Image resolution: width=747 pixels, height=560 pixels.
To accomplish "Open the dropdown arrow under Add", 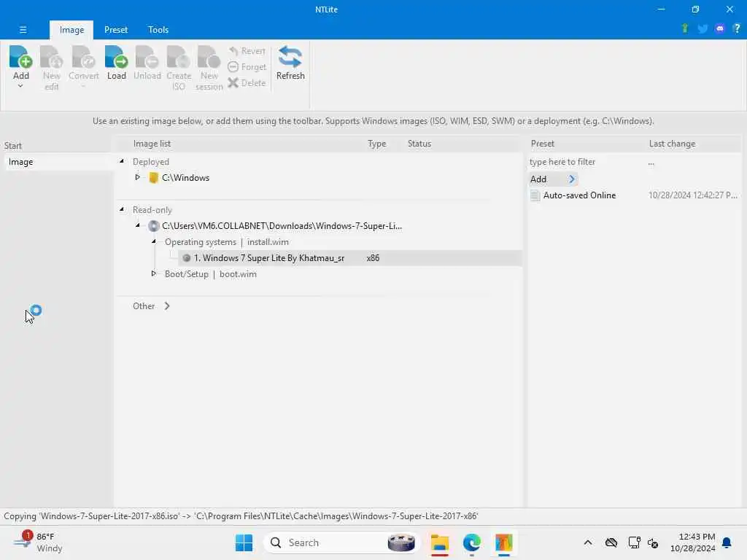I will (20, 86).
